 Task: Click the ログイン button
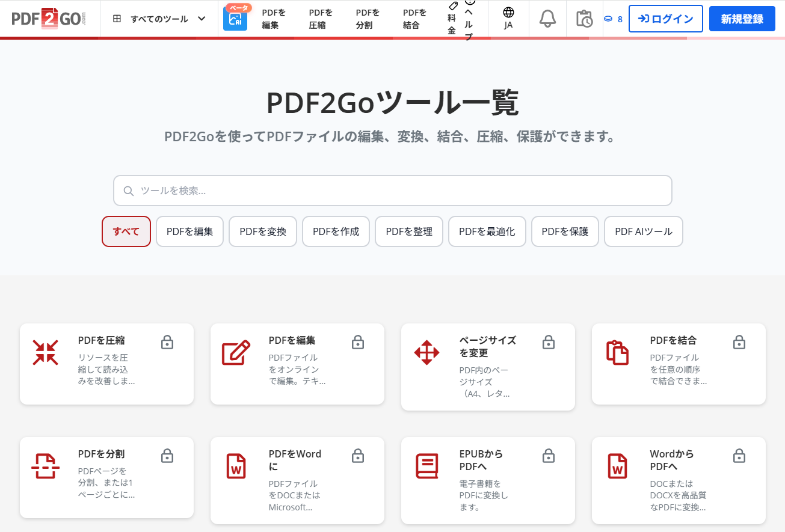(x=665, y=19)
